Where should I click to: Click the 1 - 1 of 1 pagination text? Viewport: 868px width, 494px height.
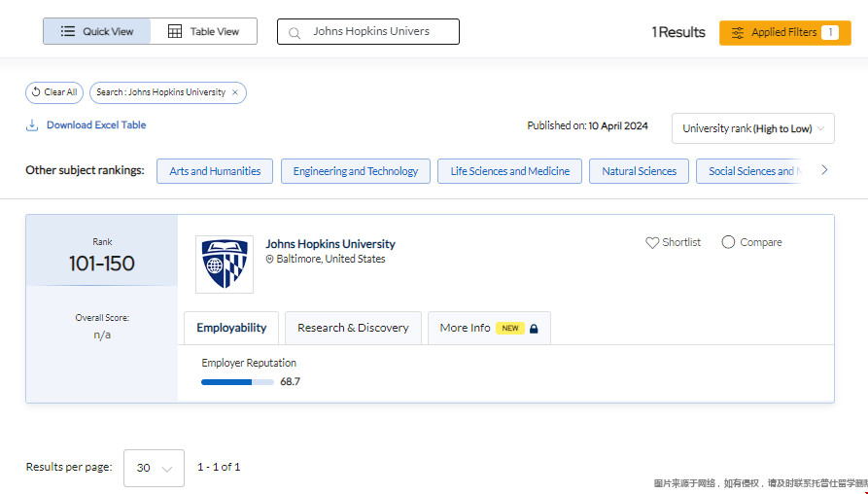click(219, 467)
